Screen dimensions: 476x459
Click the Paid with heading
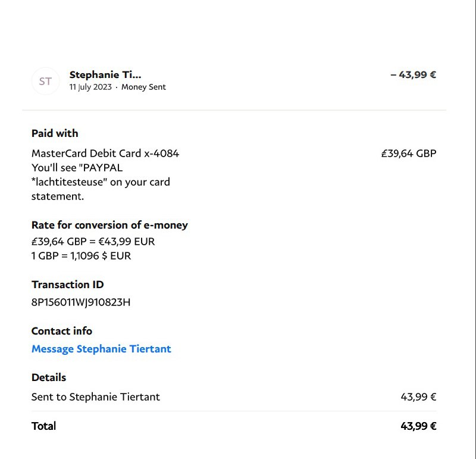coord(55,133)
